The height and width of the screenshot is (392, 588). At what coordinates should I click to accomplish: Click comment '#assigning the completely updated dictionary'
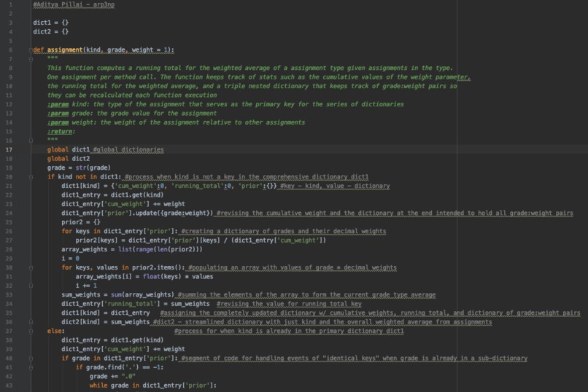(x=370, y=313)
